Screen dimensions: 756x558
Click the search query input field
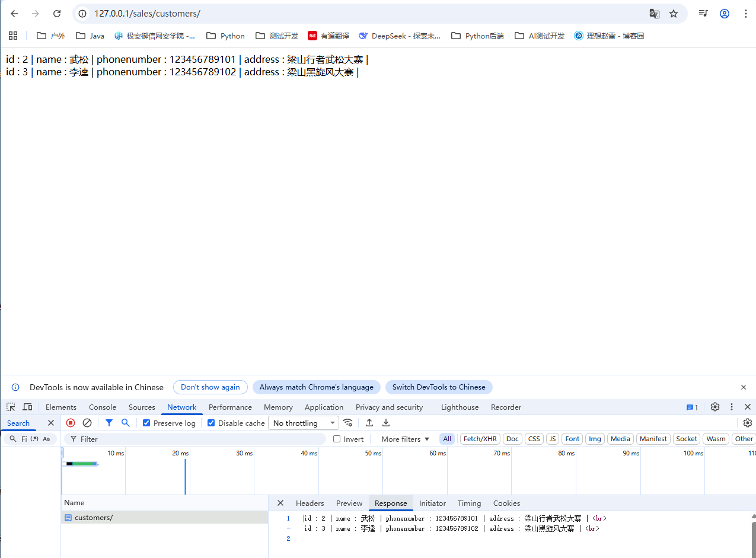(x=24, y=439)
